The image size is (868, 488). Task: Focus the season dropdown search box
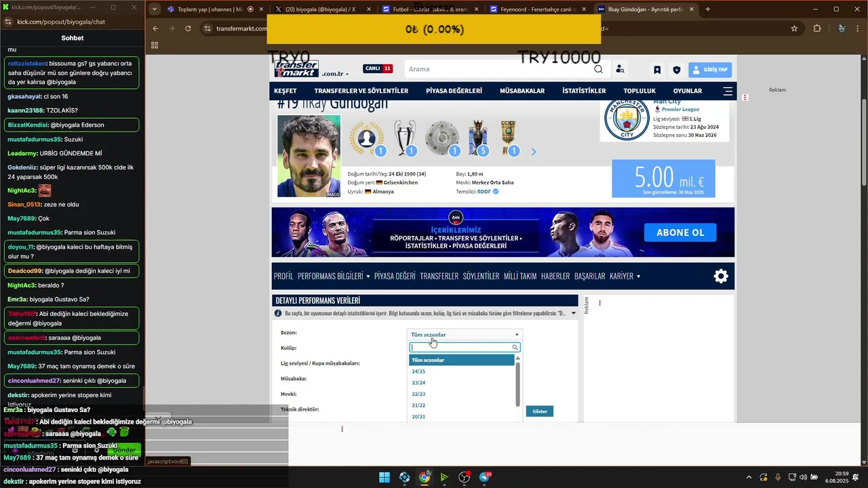(465, 347)
